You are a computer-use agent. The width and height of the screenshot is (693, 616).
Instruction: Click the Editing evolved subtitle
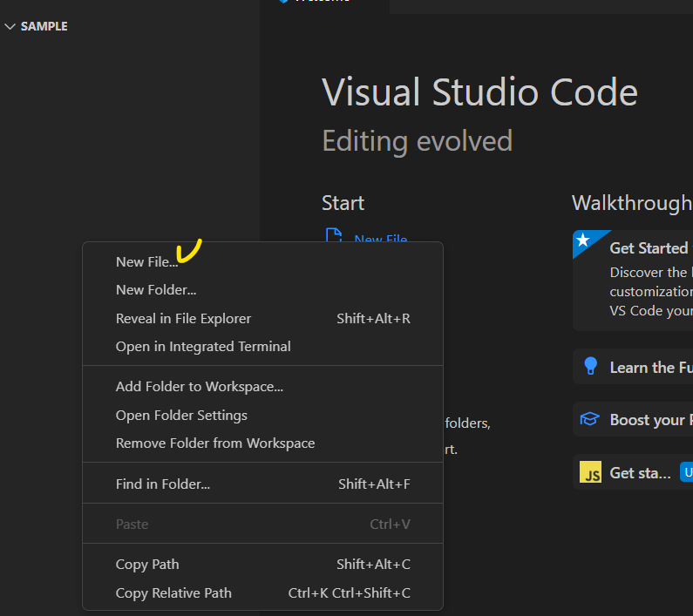[418, 141]
